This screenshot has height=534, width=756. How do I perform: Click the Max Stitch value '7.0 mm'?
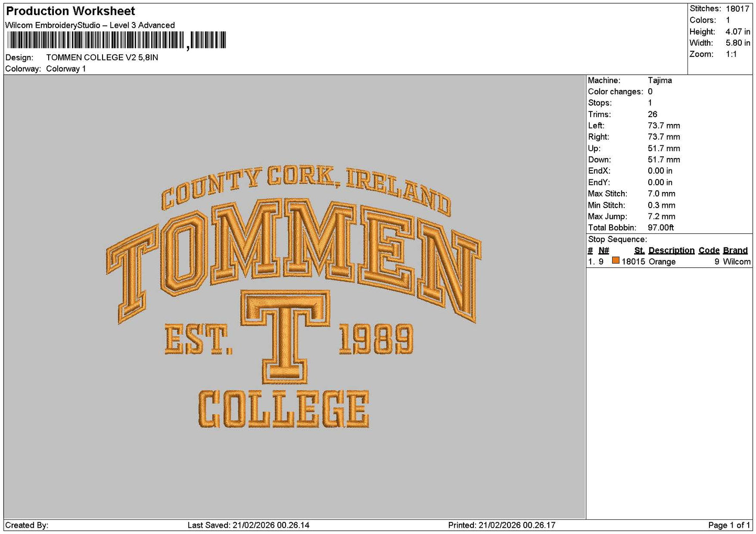pos(661,194)
